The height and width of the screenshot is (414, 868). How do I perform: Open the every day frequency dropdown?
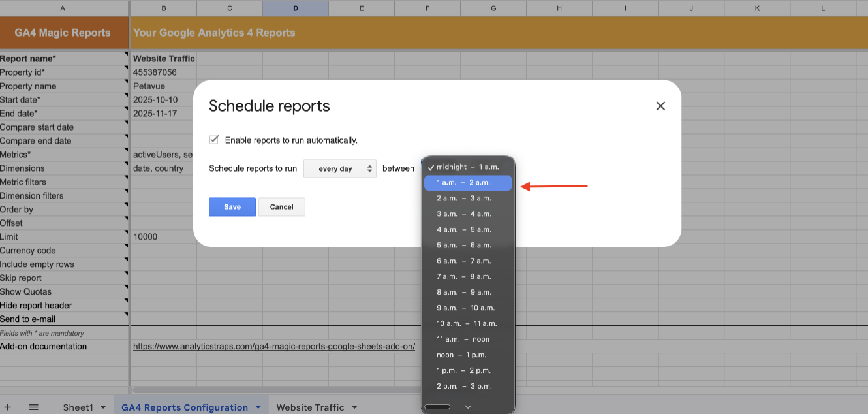[340, 168]
